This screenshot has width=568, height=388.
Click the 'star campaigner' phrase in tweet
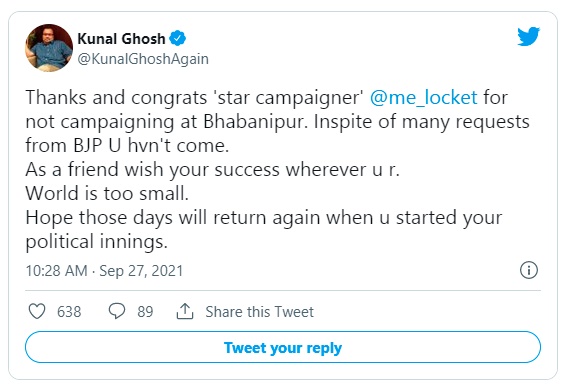[288, 98]
